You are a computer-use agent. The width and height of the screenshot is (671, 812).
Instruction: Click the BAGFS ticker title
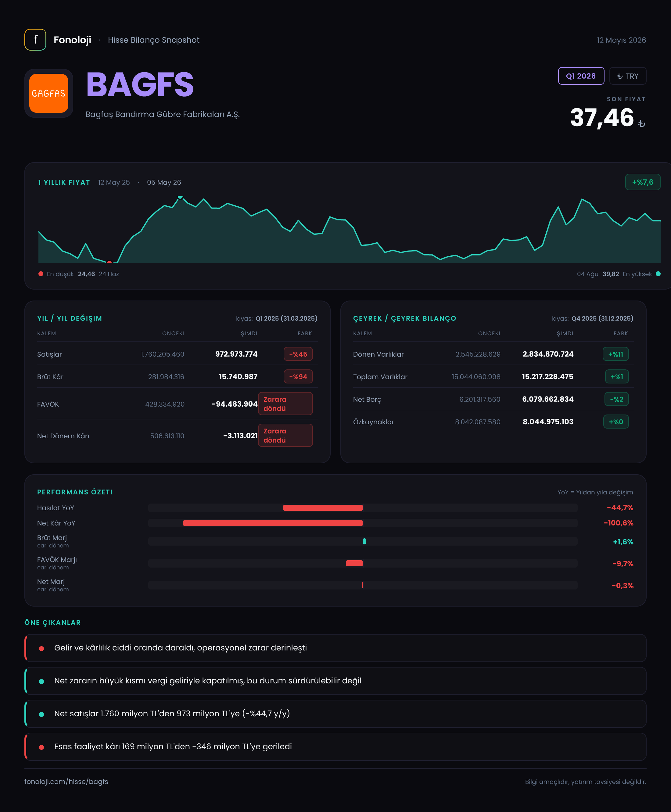(x=139, y=85)
